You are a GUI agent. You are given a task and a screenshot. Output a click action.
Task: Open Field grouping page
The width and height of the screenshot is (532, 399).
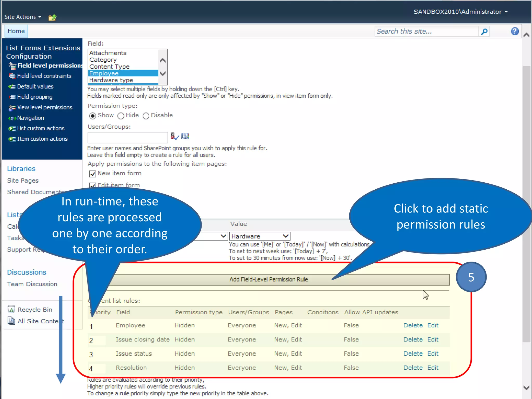coord(35,97)
